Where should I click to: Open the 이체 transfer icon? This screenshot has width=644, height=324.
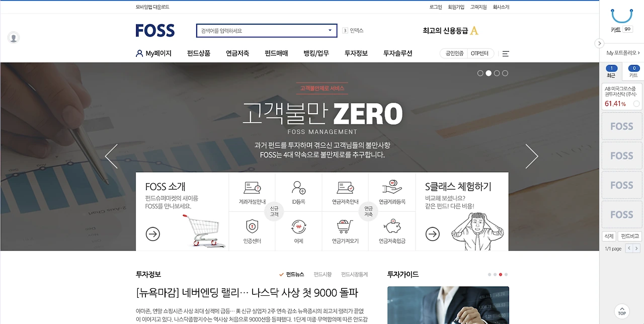[x=299, y=227]
